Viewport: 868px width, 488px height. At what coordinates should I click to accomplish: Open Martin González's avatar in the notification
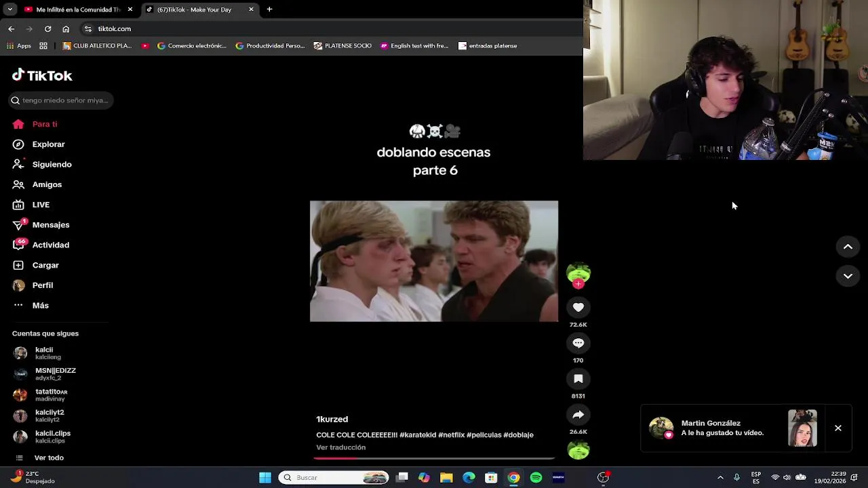pyautogui.click(x=661, y=428)
